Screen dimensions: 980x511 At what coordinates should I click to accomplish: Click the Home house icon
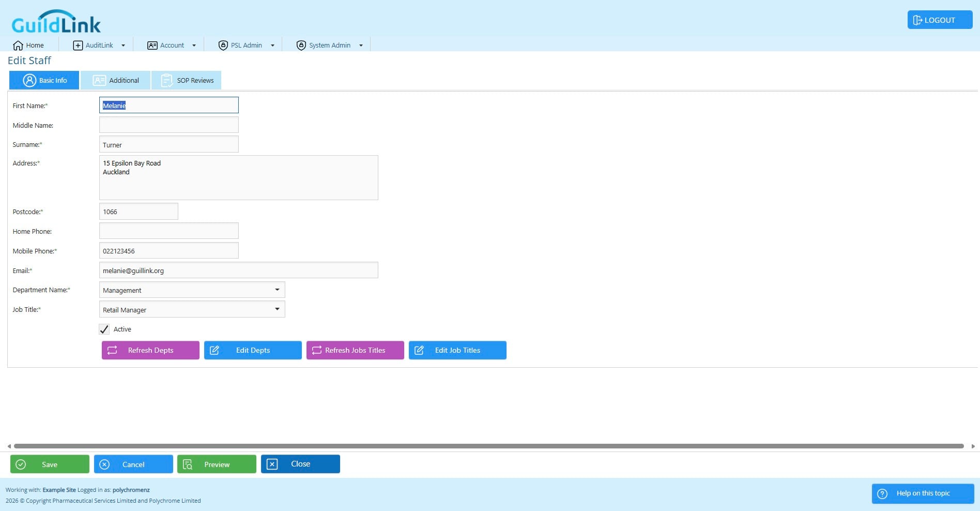click(x=18, y=46)
